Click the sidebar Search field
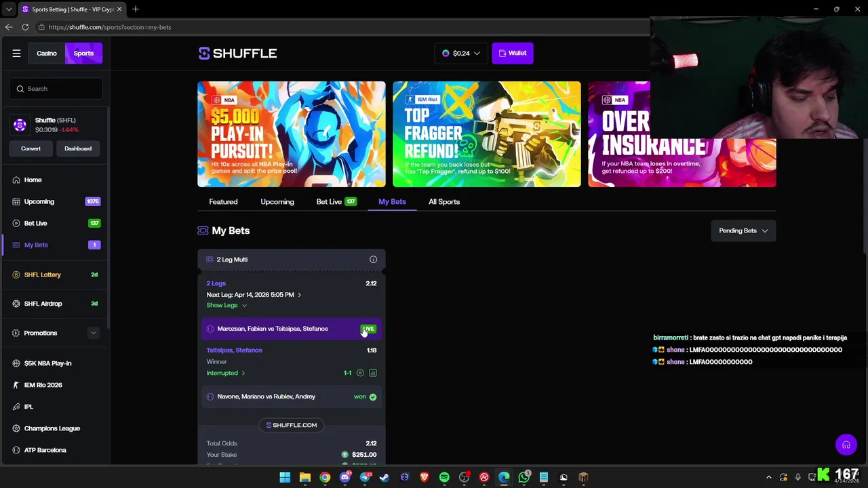The width and height of the screenshot is (868, 488). 56,89
